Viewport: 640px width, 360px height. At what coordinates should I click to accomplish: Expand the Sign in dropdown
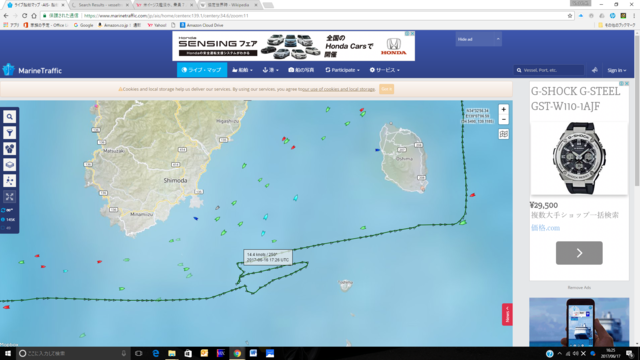[616, 70]
